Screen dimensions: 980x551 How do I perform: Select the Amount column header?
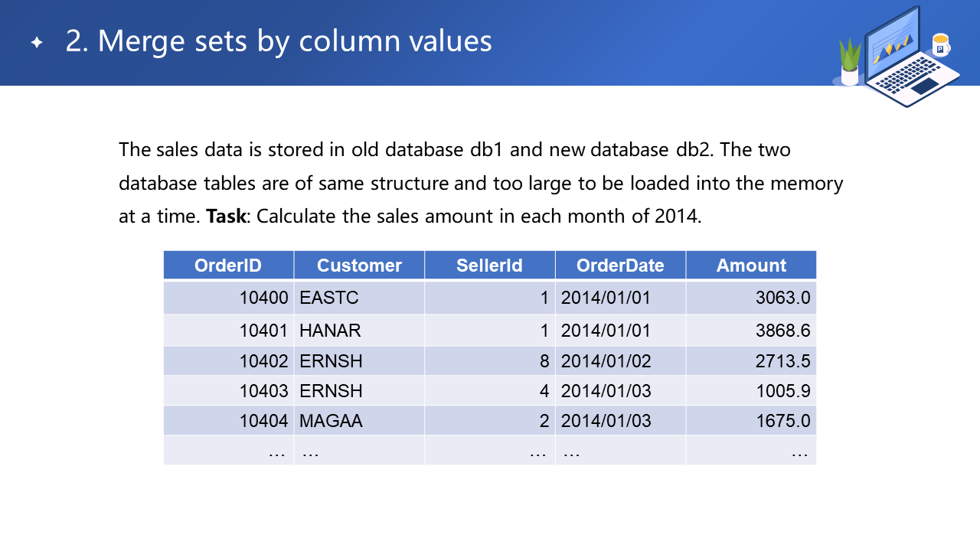click(751, 266)
